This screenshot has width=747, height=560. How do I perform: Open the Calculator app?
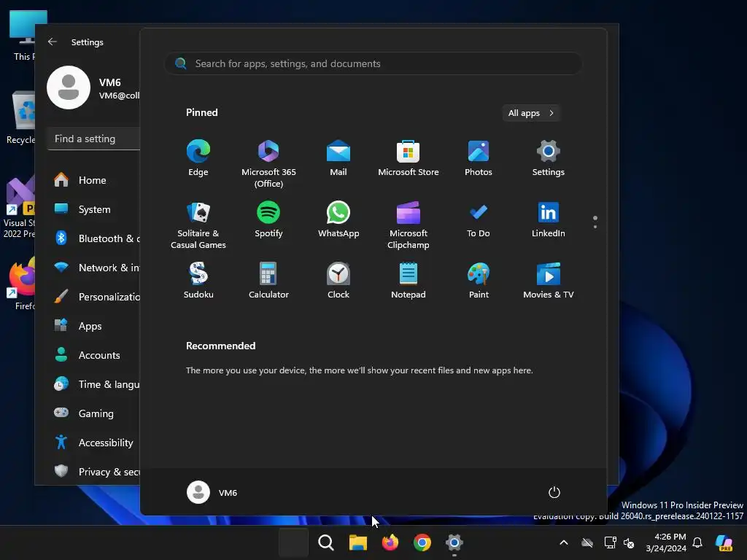point(268,280)
